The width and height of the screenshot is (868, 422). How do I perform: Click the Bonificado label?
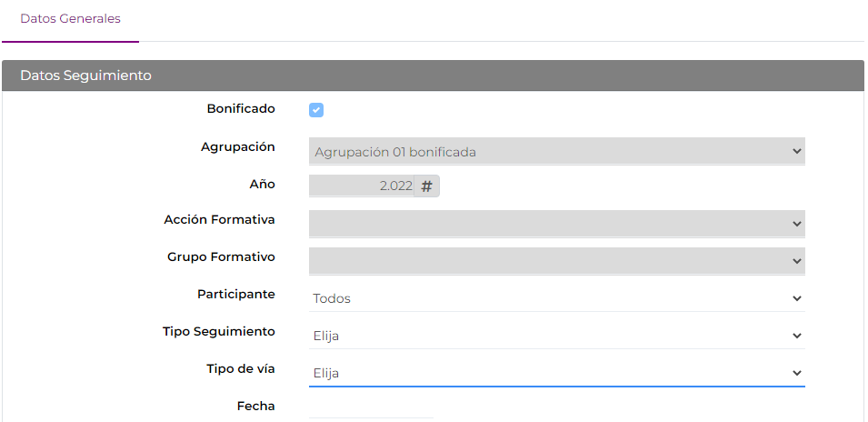click(x=241, y=109)
